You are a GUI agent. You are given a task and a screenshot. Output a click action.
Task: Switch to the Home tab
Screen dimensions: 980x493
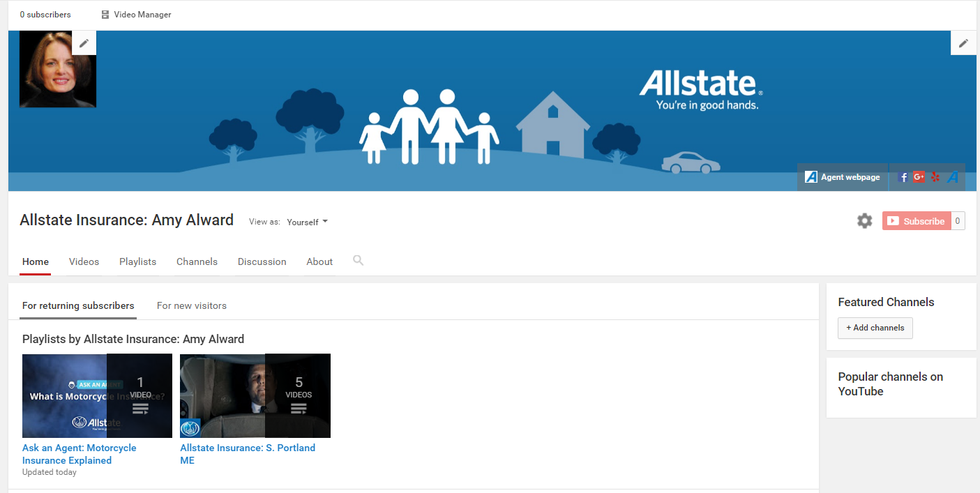tap(36, 261)
